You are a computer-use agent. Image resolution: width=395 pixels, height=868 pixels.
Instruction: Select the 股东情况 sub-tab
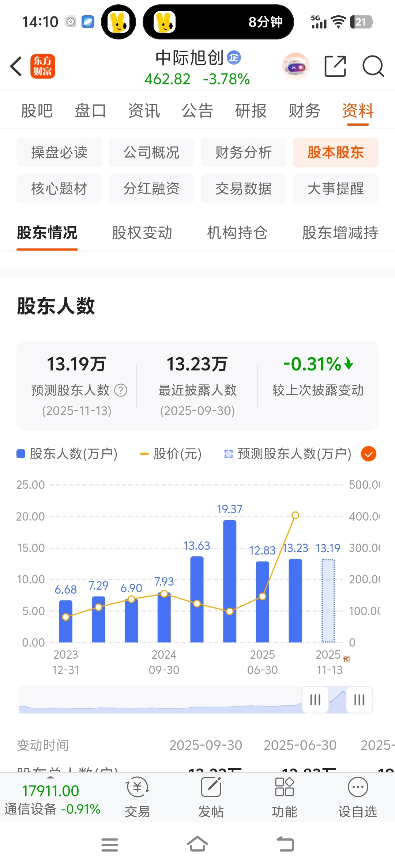pos(47,233)
